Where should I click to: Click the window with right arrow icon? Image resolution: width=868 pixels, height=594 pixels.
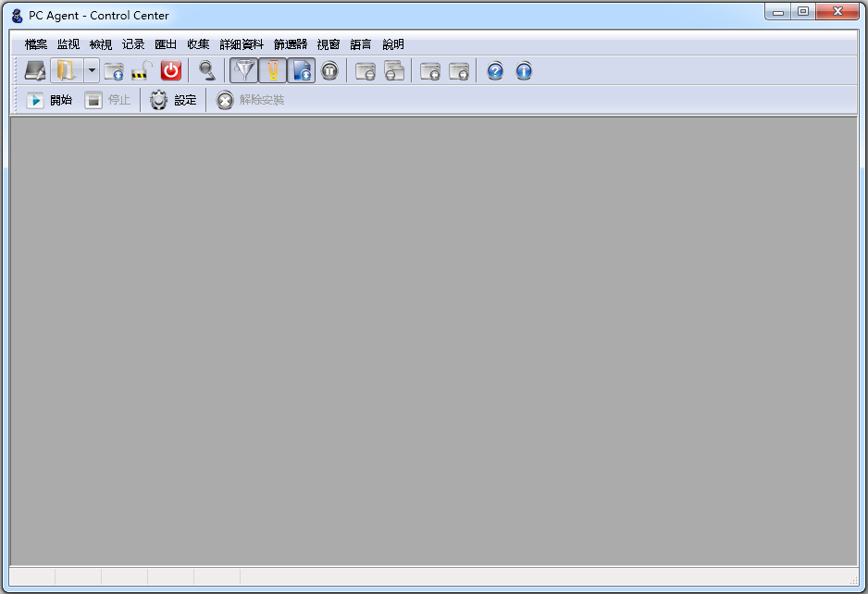point(459,71)
